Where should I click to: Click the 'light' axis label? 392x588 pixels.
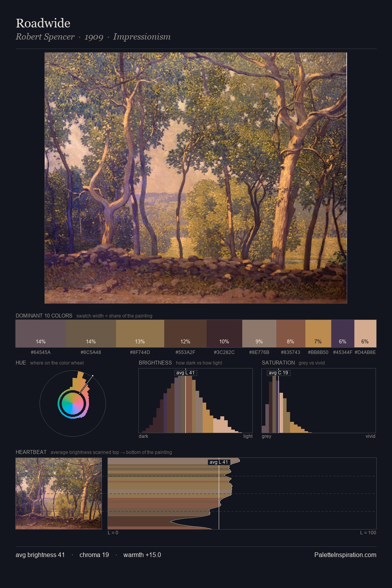(248, 436)
